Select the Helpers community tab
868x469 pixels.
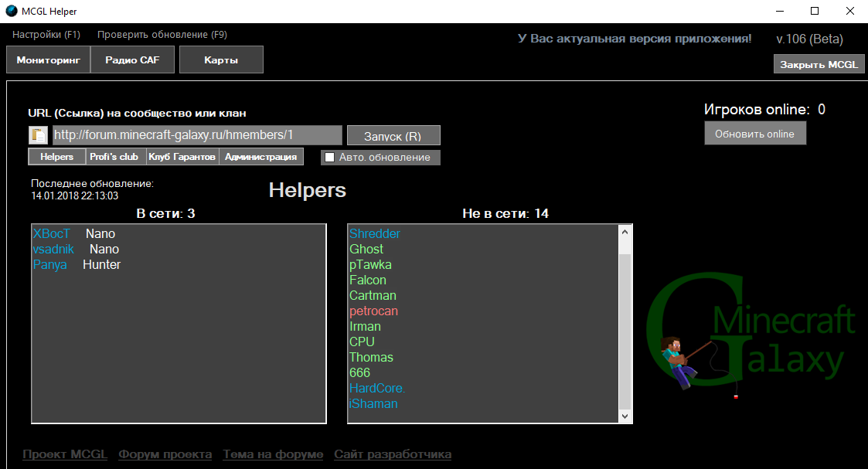click(57, 157)
